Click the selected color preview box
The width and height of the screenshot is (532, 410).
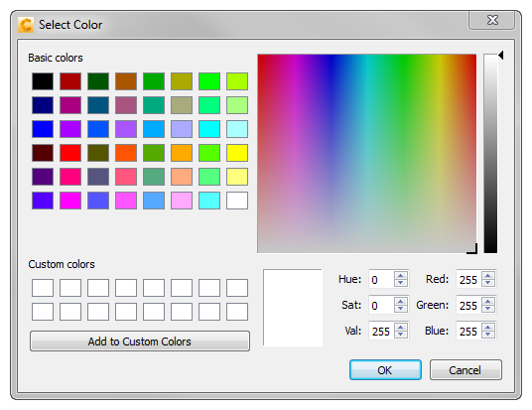click(x=293, y=308)
